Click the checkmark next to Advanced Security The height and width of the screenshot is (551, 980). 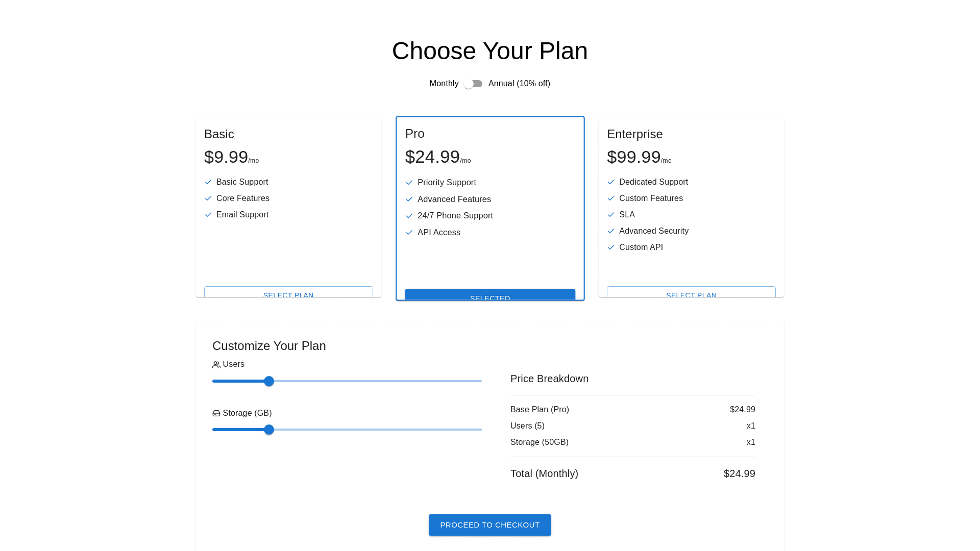pos(611,231)
